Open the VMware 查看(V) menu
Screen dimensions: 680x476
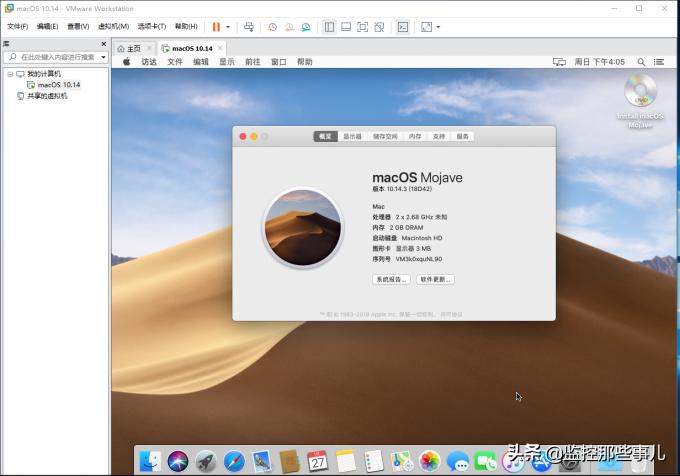[78, 26]
